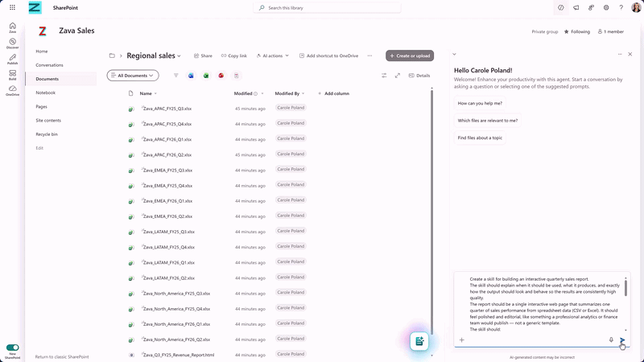644x362 pixels.
Task: Open file Zava_North_America_FY26_Q2.xlsx
Action: 176,339
